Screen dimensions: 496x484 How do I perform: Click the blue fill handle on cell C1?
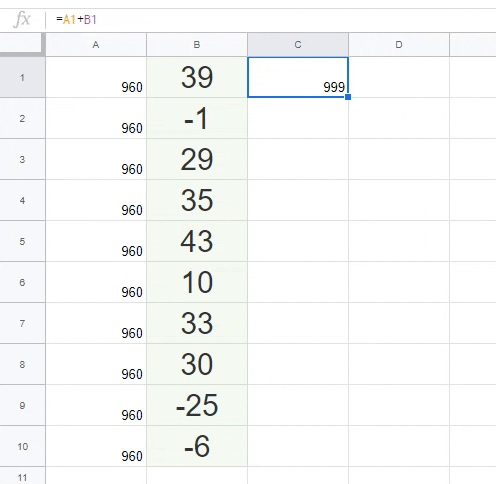348,97
